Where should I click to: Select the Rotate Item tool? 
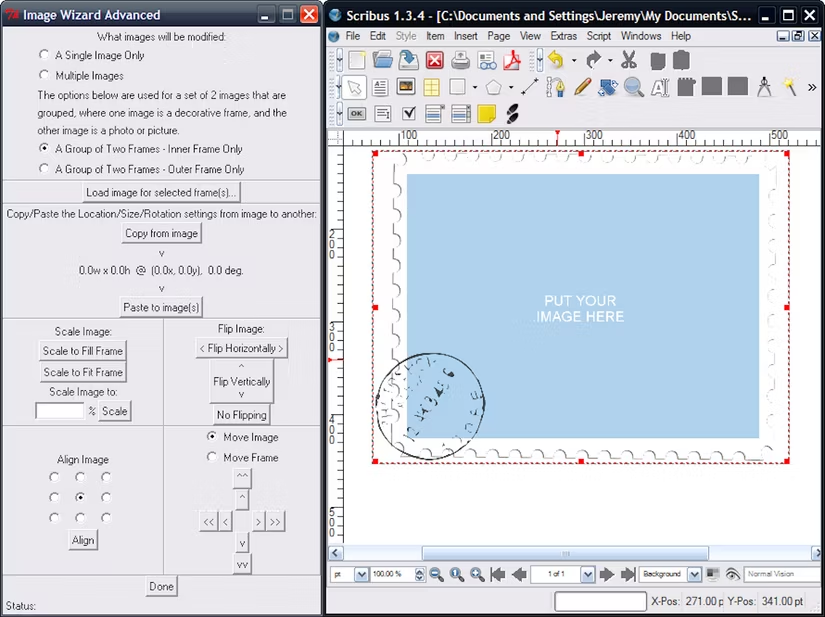(607, 87)
